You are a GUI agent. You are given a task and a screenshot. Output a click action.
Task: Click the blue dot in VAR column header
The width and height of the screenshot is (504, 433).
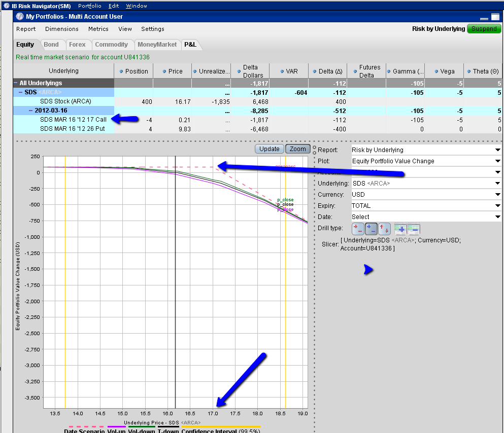282,71
